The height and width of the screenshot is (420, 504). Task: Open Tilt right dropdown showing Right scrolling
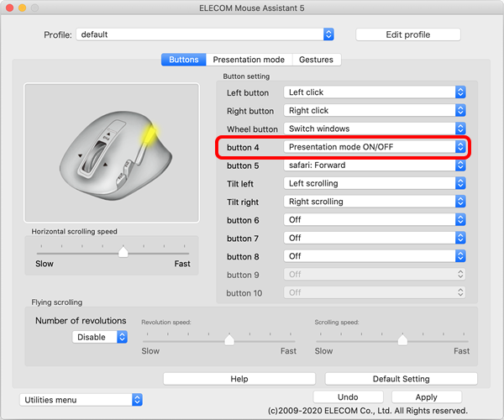point(375,202)
